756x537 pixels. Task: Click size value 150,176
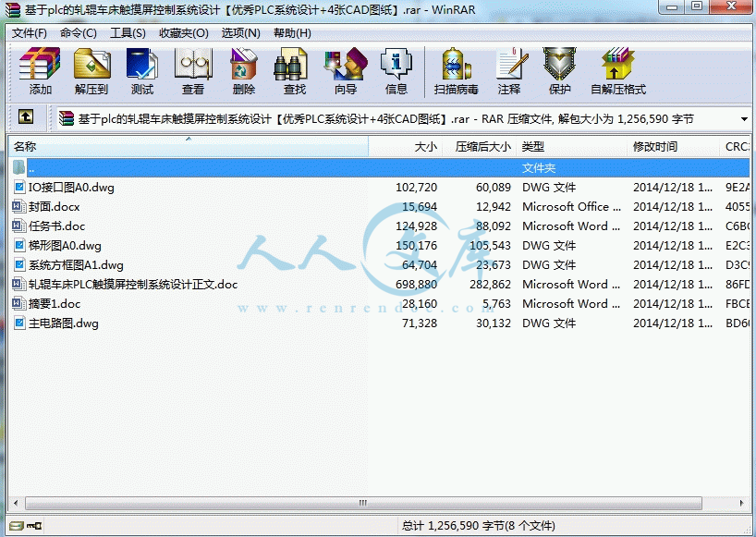tap(416, 245)
